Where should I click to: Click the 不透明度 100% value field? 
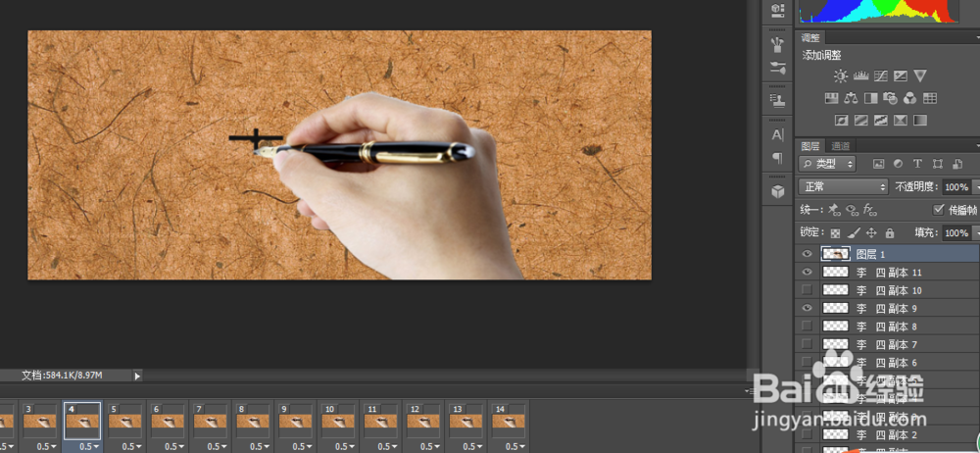click(956, 187)
